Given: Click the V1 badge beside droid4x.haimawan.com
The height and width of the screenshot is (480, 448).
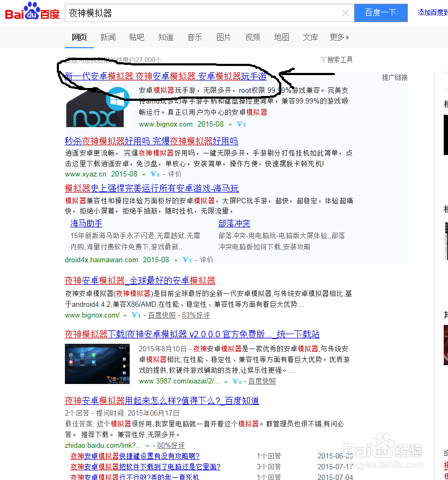Looking at the screenshot, I should click(x=187, y=260).
